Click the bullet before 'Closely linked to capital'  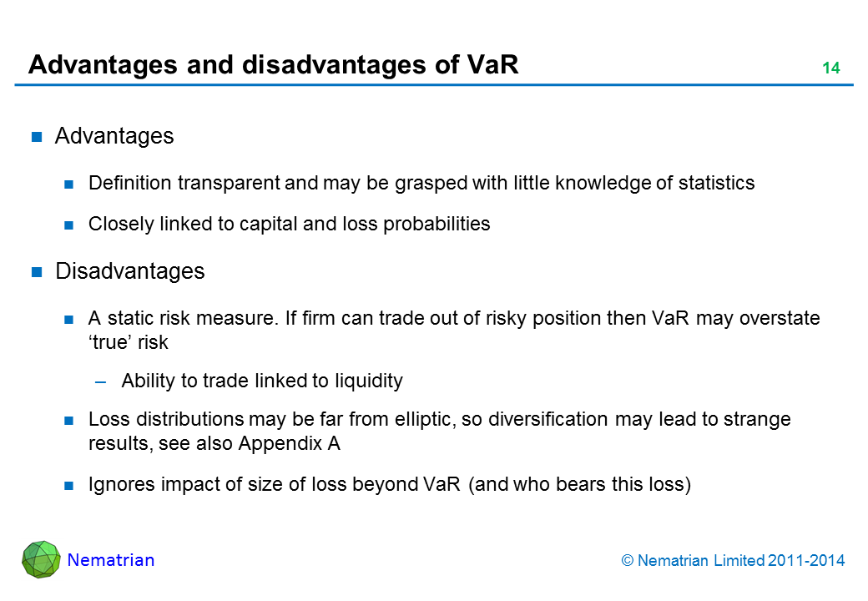[x=70, y=225]
